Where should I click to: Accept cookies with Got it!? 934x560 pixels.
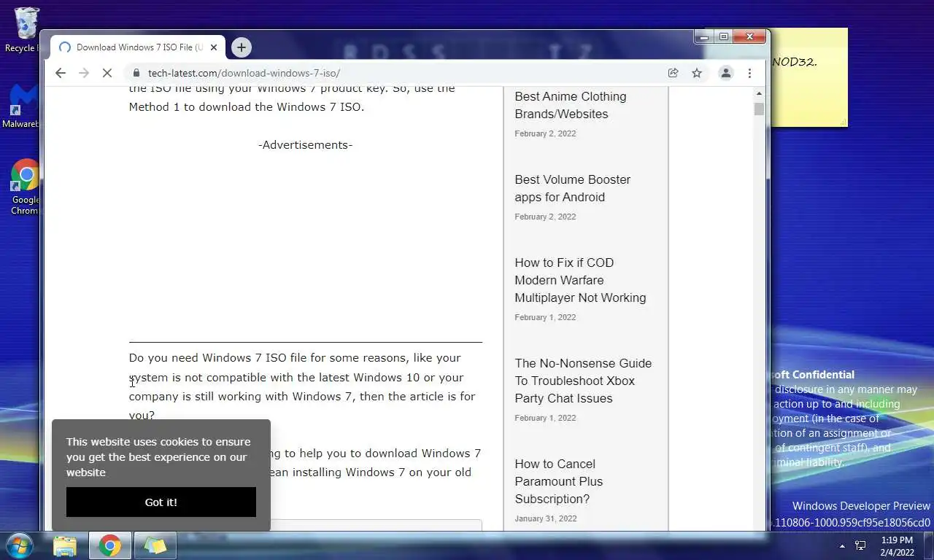click(161, 502)
